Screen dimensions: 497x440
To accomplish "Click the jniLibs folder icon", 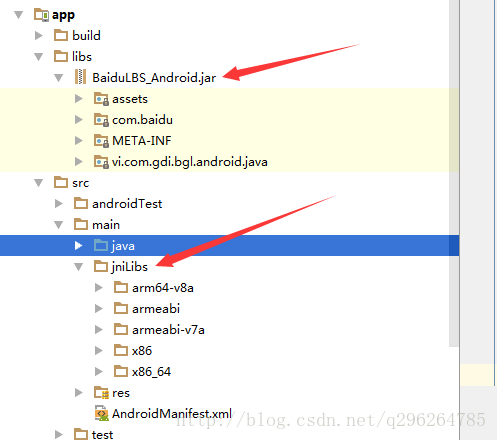I will pos(101,266).
